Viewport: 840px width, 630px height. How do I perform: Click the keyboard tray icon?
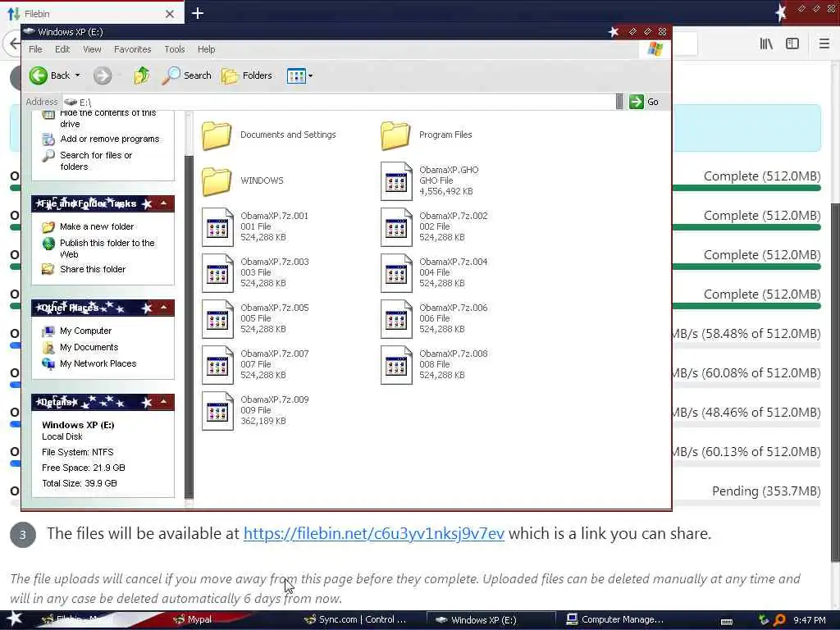point(727,622)
